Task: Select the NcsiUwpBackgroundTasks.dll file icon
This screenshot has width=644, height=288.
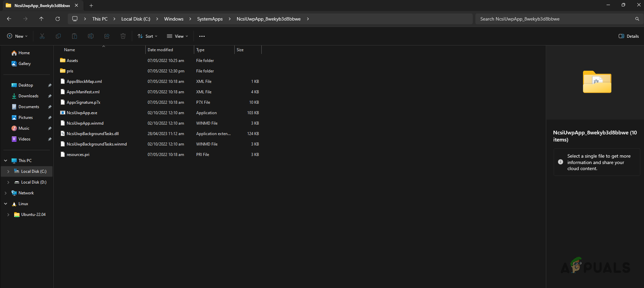Action: [63, 133]
